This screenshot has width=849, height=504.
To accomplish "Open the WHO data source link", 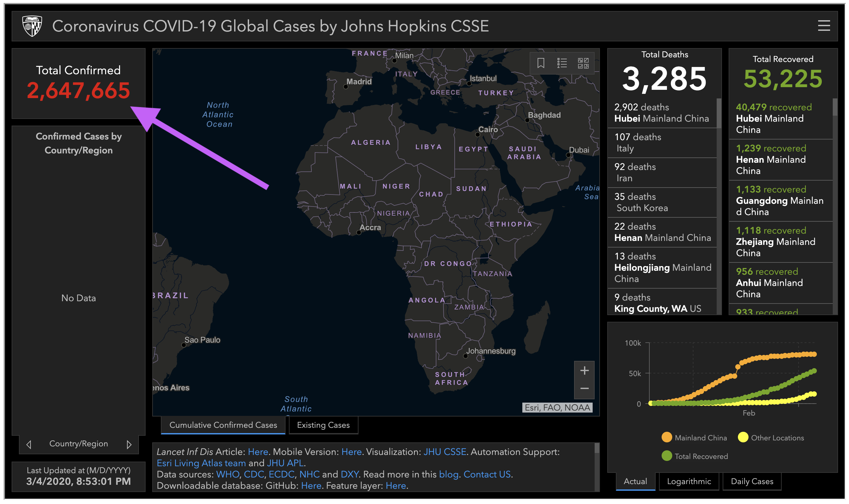I will pos(228,474).
